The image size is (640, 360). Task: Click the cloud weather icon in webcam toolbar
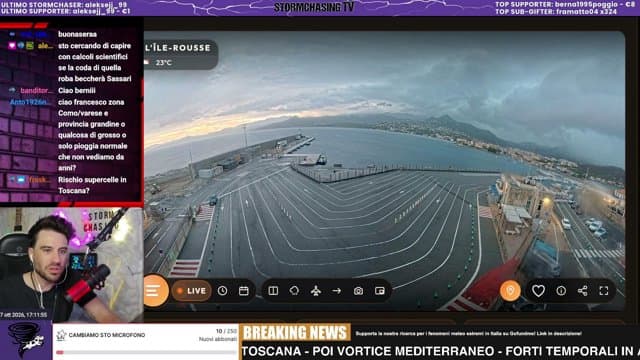(x=294, y=291)
